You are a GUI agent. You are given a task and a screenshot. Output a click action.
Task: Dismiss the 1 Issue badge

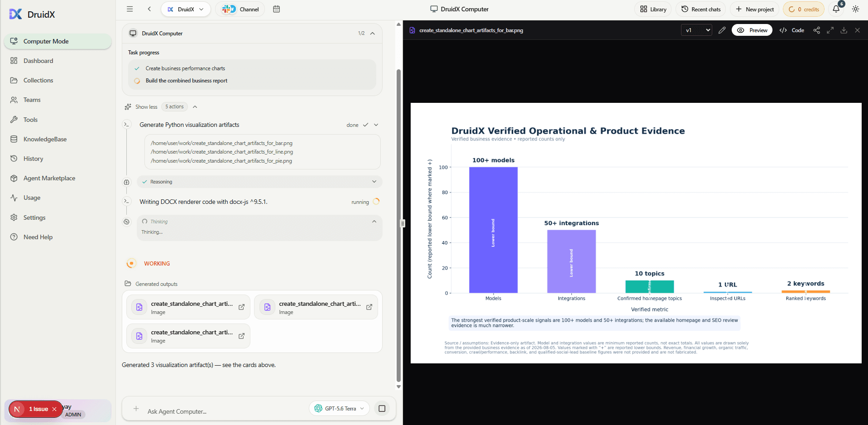click(x=54, y=409)
